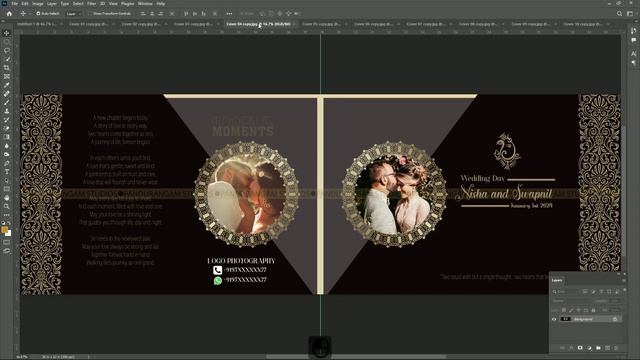The width and height of the screenshot is (640, 360).
Task: Create new layer button
Action: click(607, 348)
